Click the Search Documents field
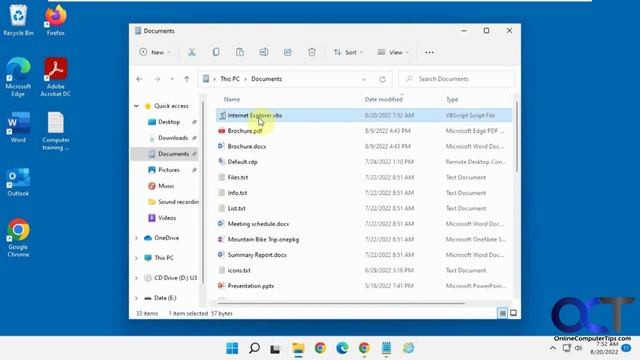 [x=456, y=79]
